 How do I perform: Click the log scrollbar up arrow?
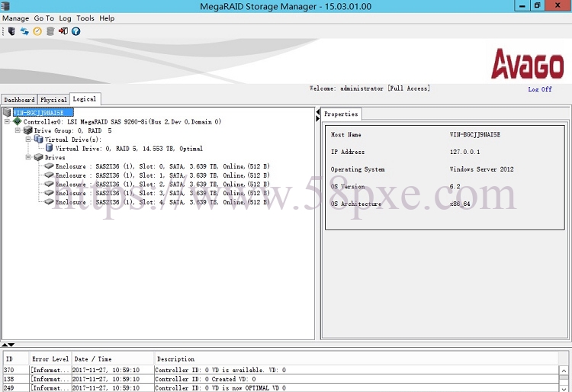point(564,371)
